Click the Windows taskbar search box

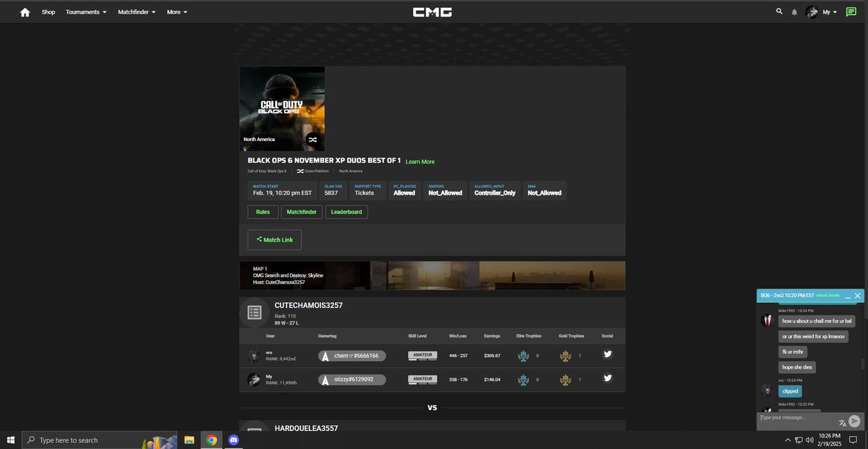100,440
